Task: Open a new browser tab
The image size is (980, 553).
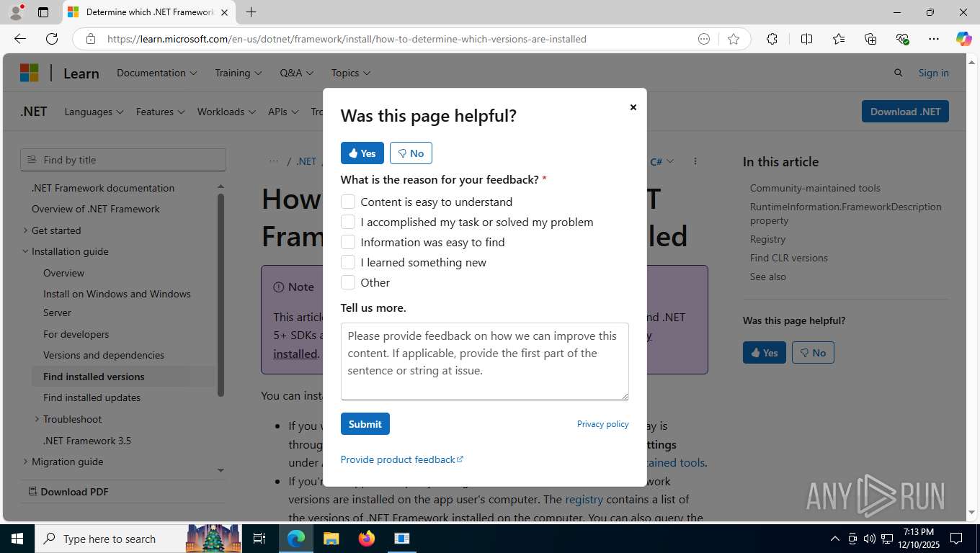Action: point(251,12)
